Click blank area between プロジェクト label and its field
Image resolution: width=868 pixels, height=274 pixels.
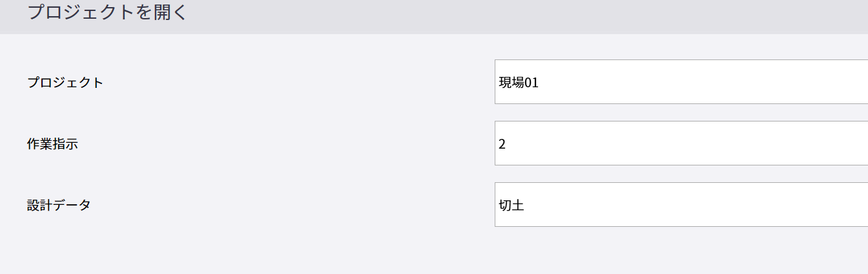[x=297, y=83]
